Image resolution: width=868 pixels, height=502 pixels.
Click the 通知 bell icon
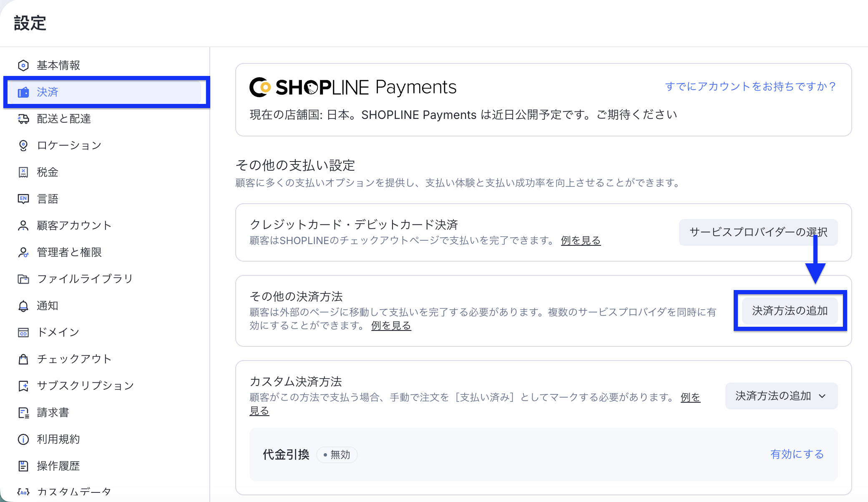(23, 306)
